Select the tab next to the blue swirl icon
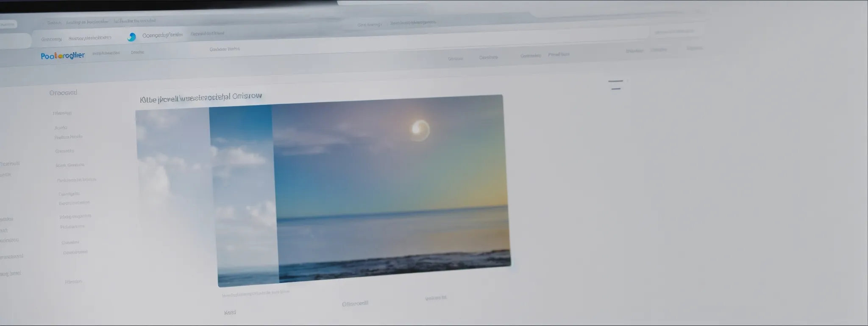 (x=163, y=35)
